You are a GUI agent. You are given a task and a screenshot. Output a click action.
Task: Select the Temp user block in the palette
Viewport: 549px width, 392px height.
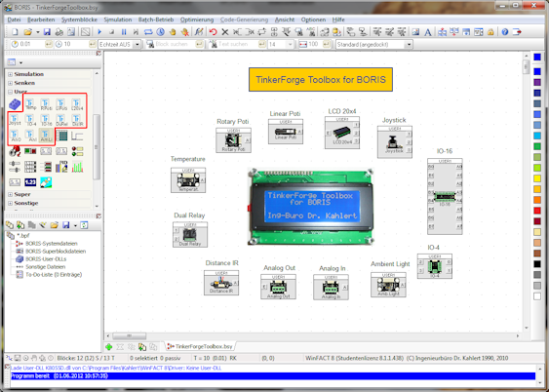pos(30,104)
